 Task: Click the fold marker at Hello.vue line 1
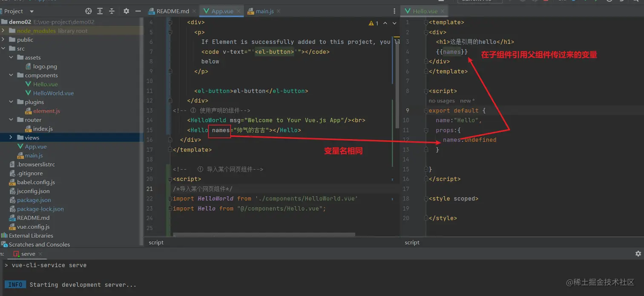coord(426,22)
